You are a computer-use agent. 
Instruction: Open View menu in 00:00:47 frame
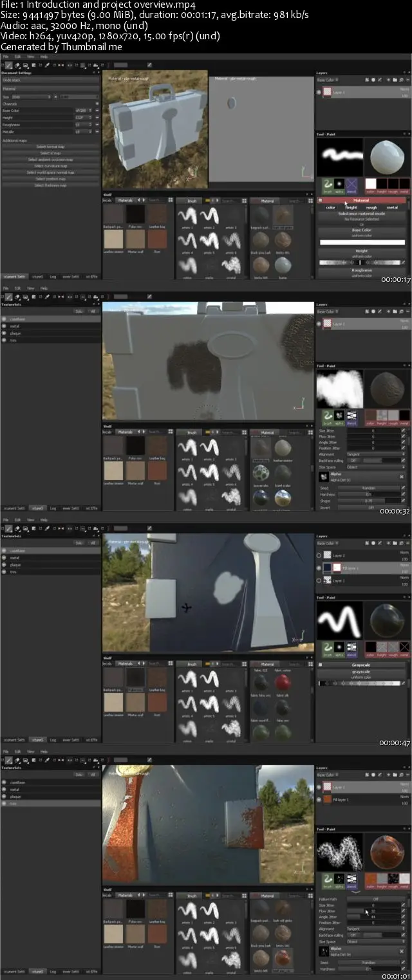tap(31, 520)
